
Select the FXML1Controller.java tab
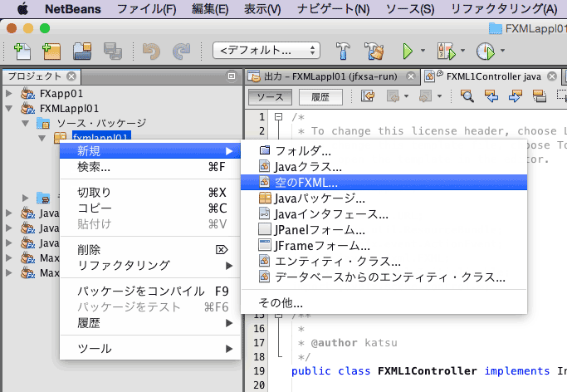tap(494, 76)
